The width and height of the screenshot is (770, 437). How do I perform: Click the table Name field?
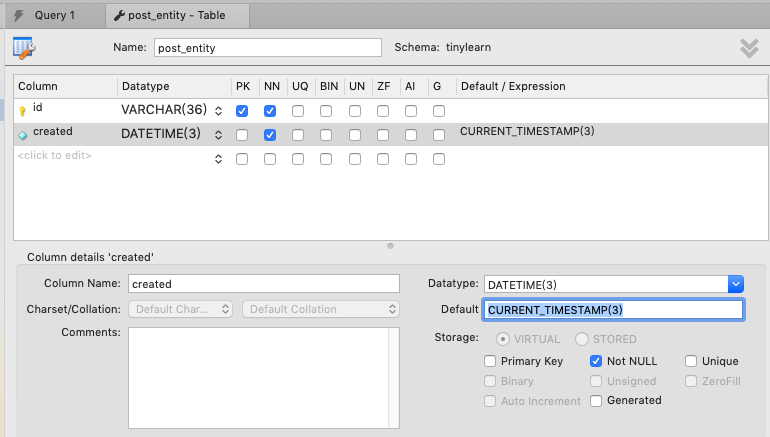[267, 47]
